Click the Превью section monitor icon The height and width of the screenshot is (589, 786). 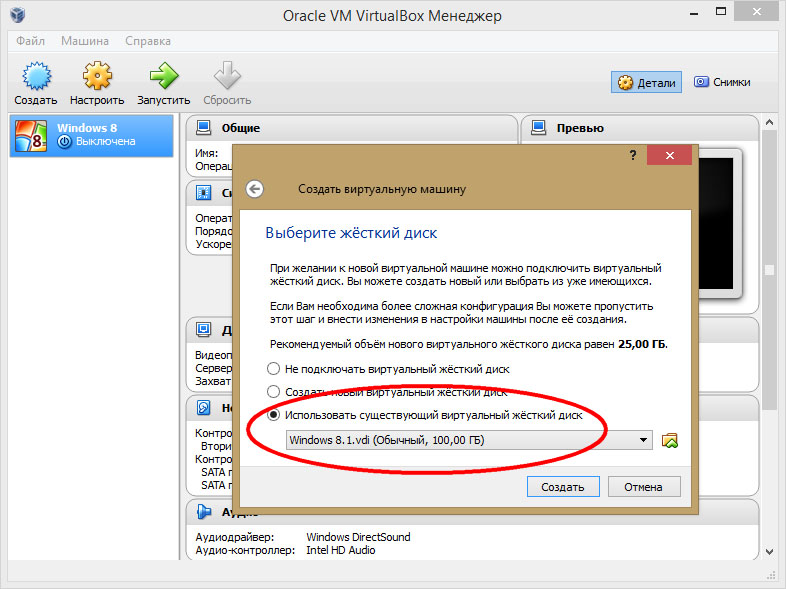point(538,128)
